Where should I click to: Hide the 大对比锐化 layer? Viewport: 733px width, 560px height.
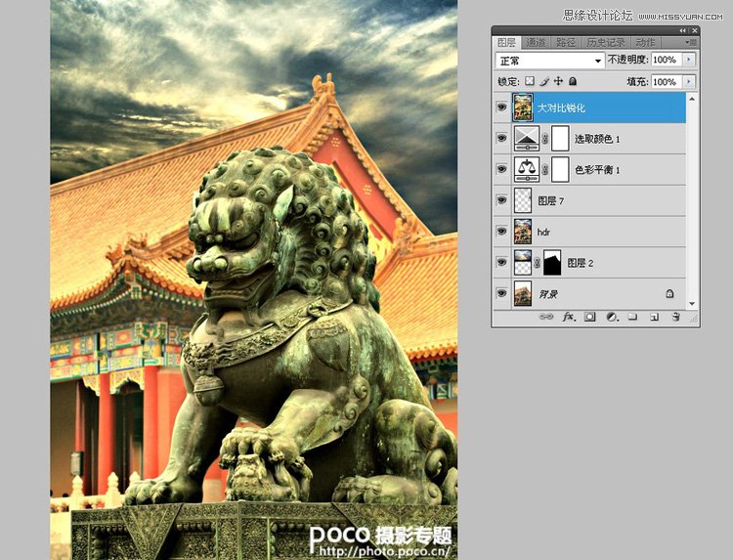pyautogui.click(x=501, y=108)
